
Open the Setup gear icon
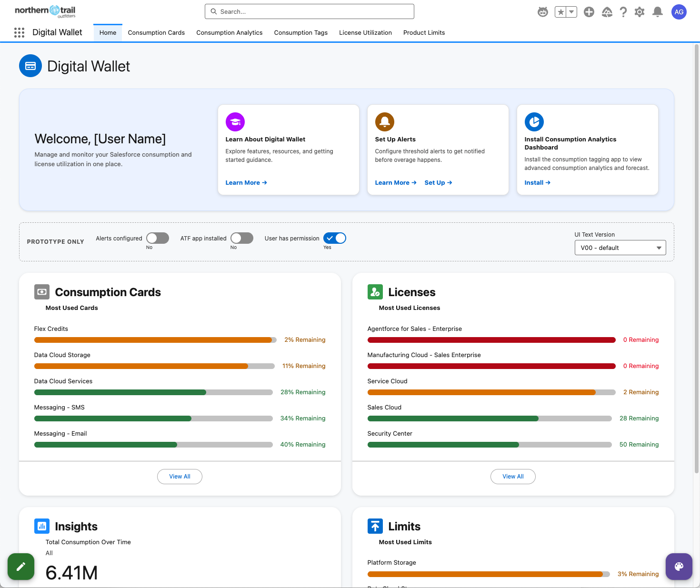tap(640, 12)
